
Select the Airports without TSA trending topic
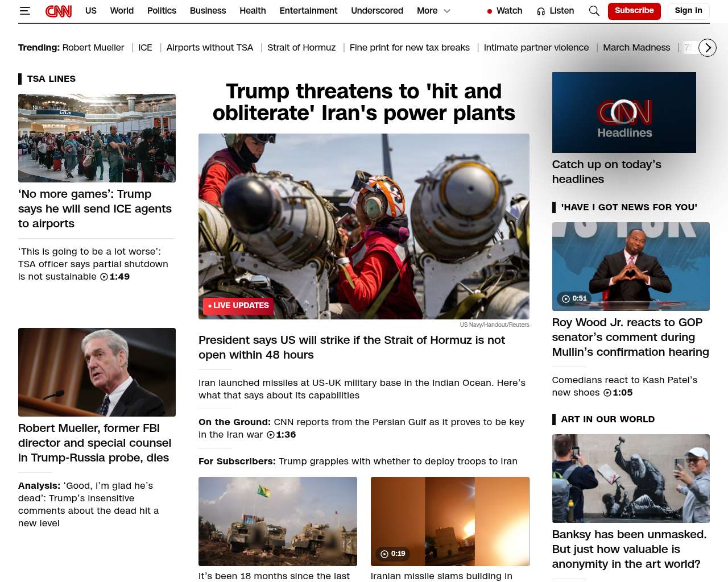(210, 48)
